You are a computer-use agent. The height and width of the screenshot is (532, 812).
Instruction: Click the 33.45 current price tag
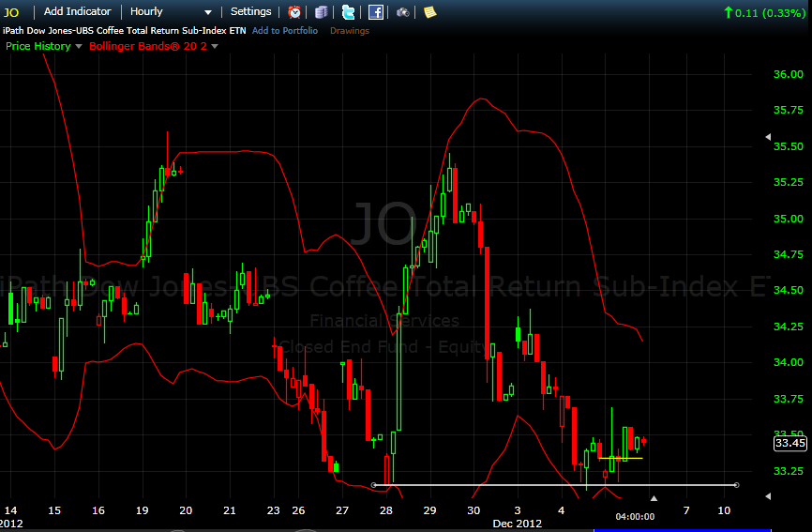click(789, 443)
